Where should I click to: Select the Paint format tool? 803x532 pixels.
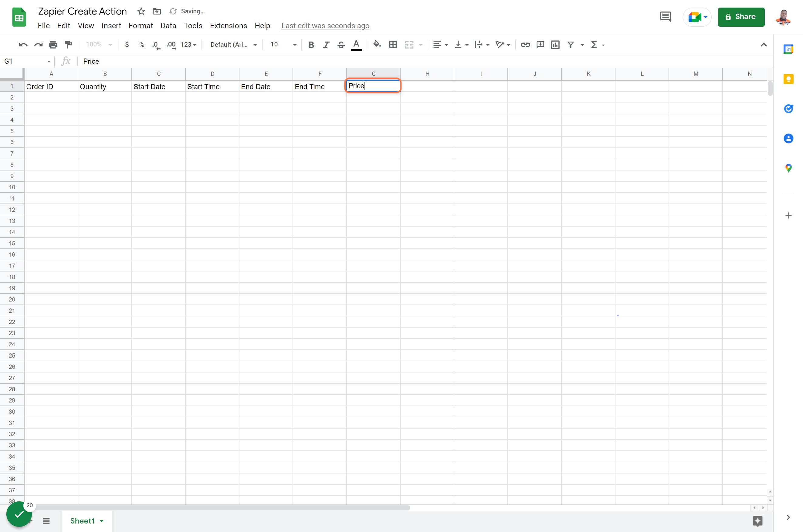(x=68, y=45)
